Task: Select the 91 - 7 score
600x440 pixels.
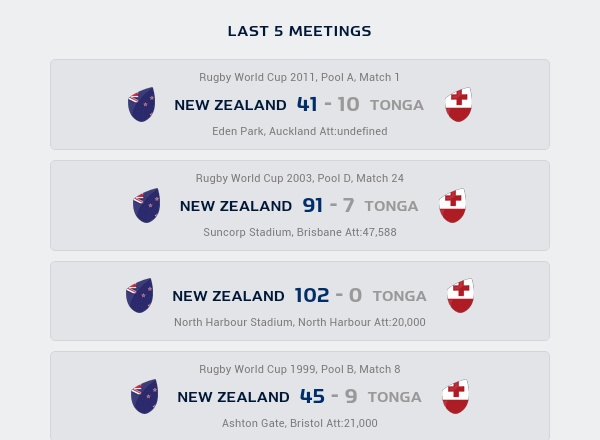Action: click(328, 206)
